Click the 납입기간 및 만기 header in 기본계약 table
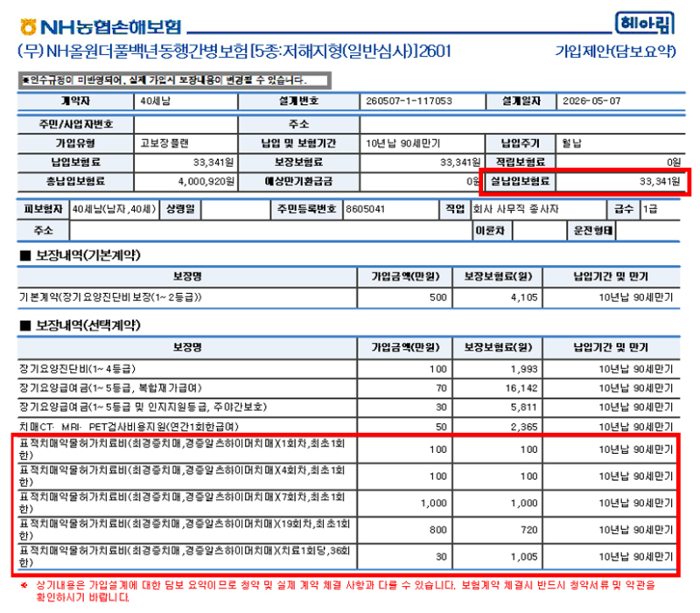This screenshot has width=700, height=613. click(x=611, y=276)
